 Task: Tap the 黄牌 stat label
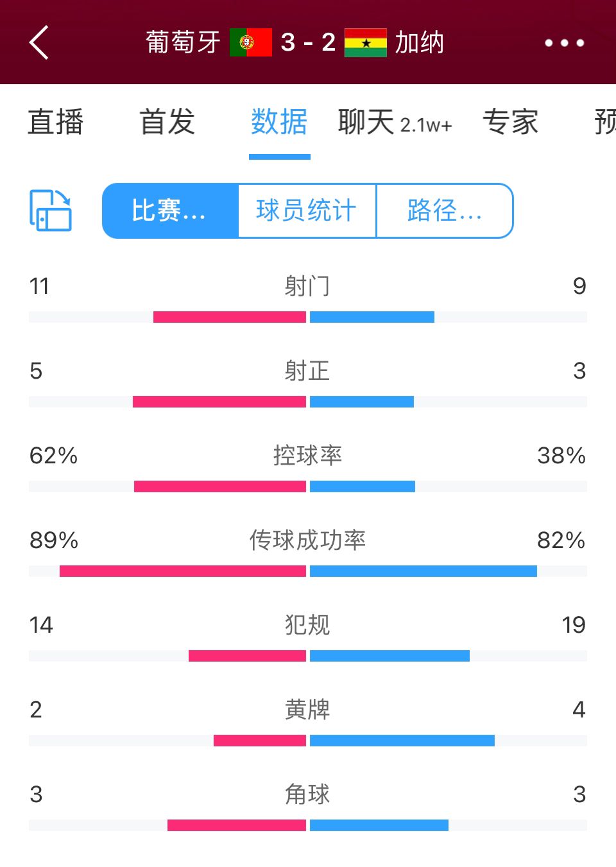(307, 710)
